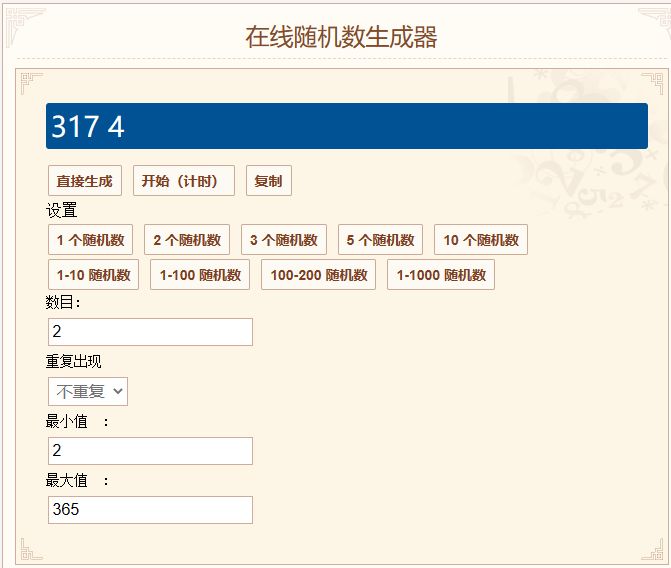Choose the 5 个随机数 preset
671x568 pixels.
pyautogui.click(x=380, y=240)
